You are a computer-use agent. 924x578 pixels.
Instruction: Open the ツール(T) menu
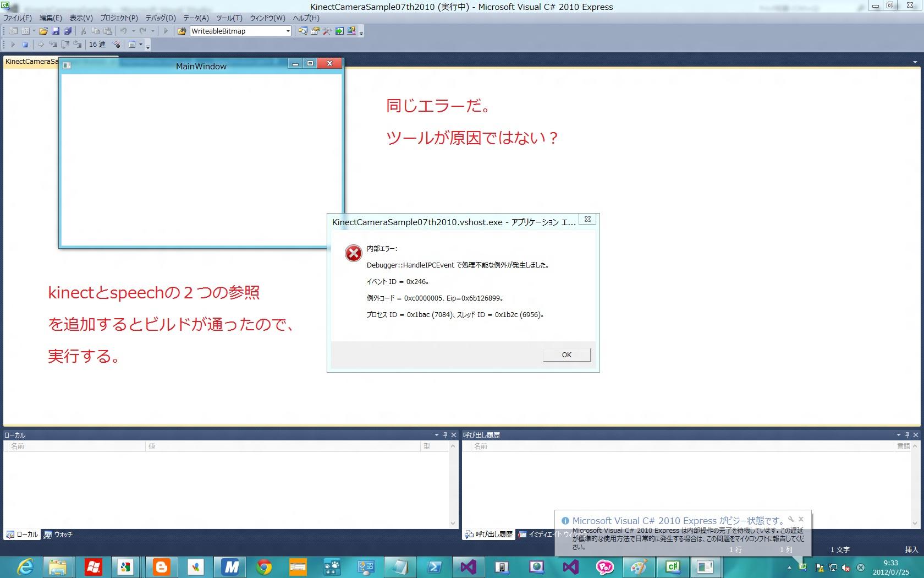[x=229, y=18]
